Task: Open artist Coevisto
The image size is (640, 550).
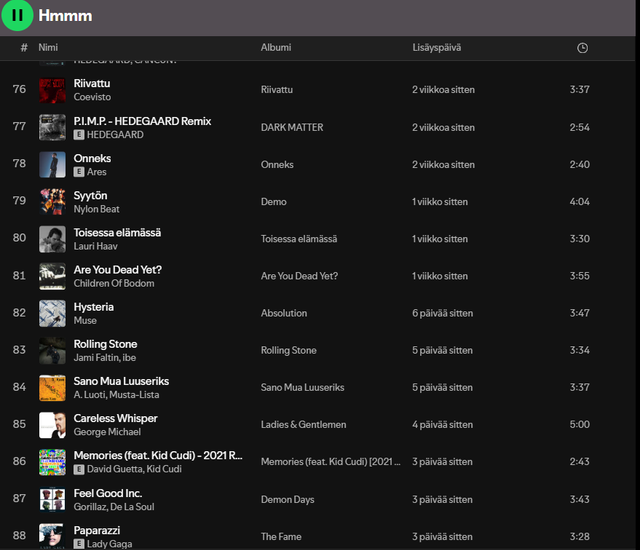Action: [92, 97]
